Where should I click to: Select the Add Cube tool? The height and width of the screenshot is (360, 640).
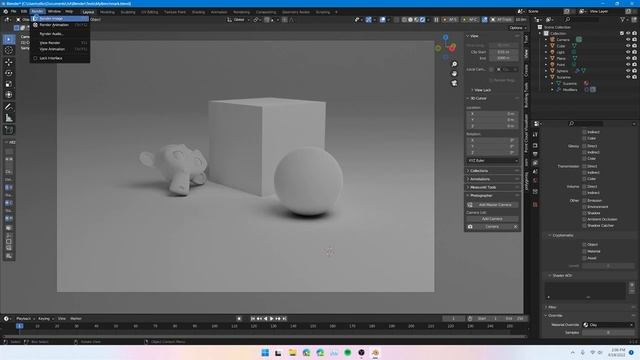9,130
